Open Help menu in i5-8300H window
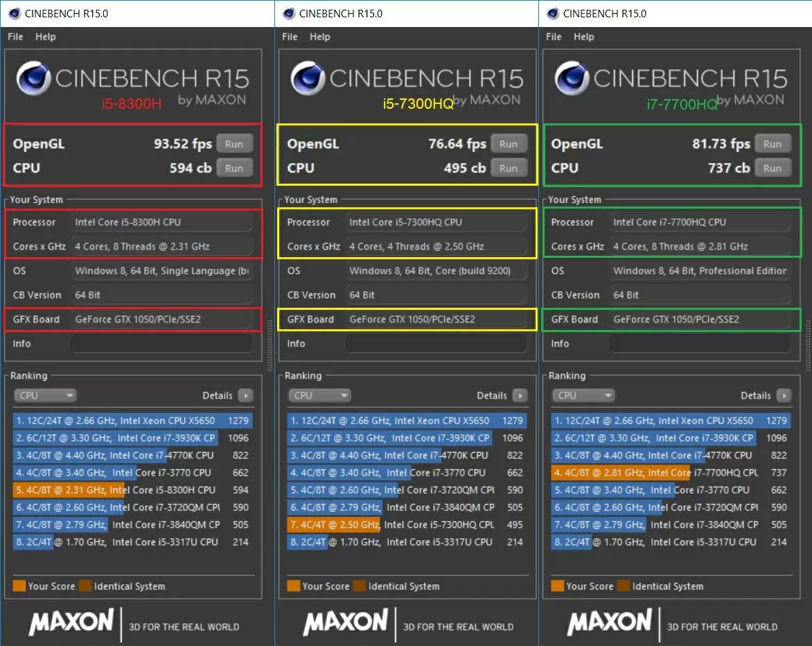The height and width of the screenshot is (646, 812). [46, 37]
